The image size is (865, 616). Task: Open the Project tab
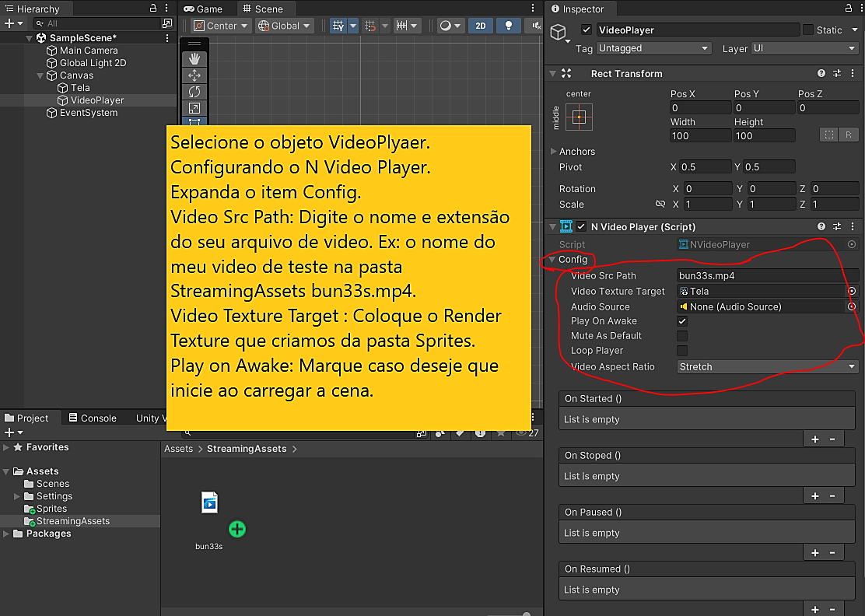[26, 418]
